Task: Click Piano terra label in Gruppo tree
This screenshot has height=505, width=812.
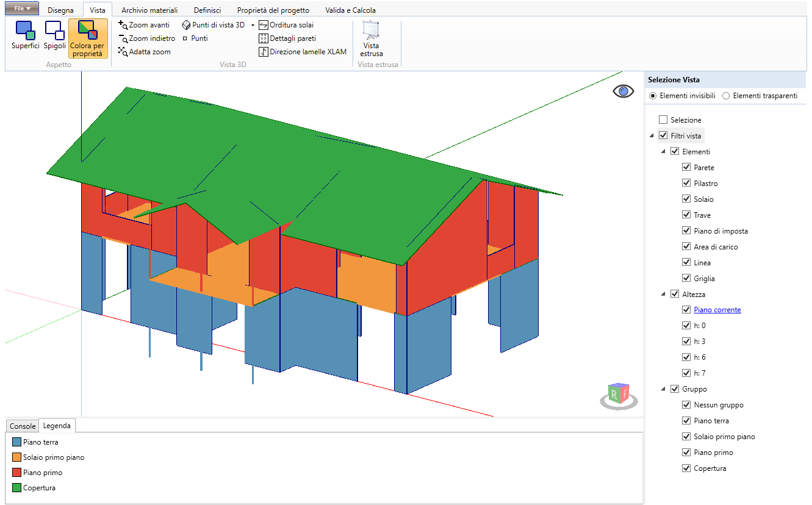Action: click(x=711, y=421)
